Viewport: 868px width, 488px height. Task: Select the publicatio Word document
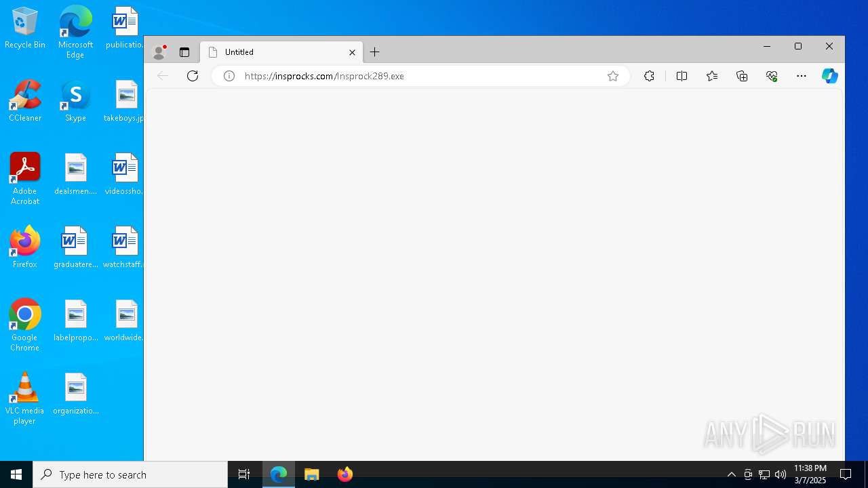coord(124,28)
